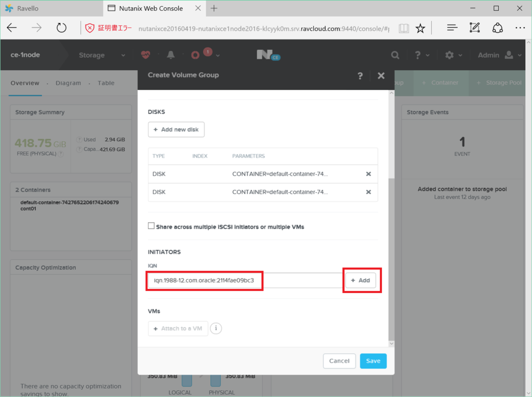This screenshot has height=397, width=532.
Task: Click the ce-1node cluster name
Action: 25,55
